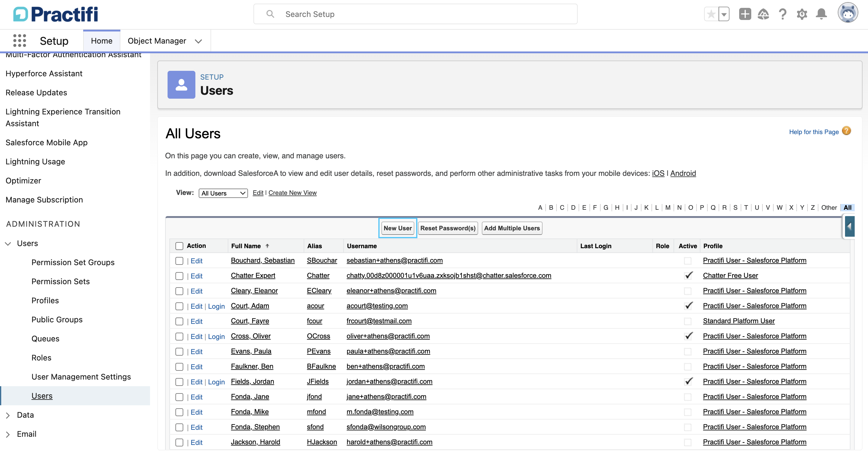This screenshot has width=868, height=454.
Task: Open the App Launcher grid icon
Action: [20, 41]
